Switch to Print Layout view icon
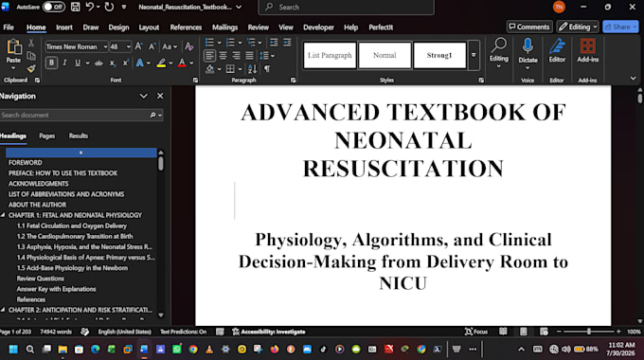Viewport: 644px width, 360px height. coord(523,332)
